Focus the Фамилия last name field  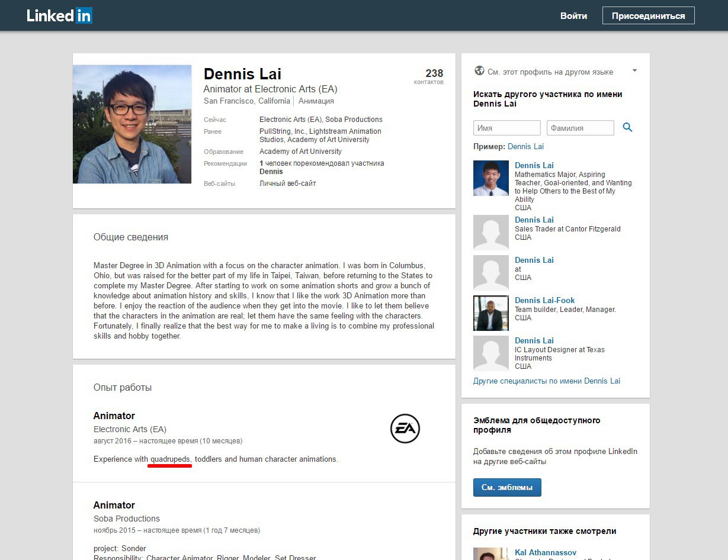(580, 128)
